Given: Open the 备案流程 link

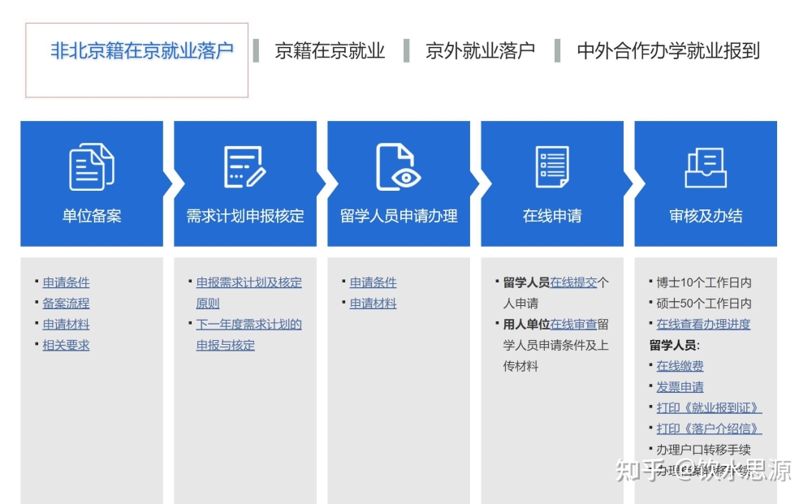Looking at the screenshot, I should click(x=66, y=304).
